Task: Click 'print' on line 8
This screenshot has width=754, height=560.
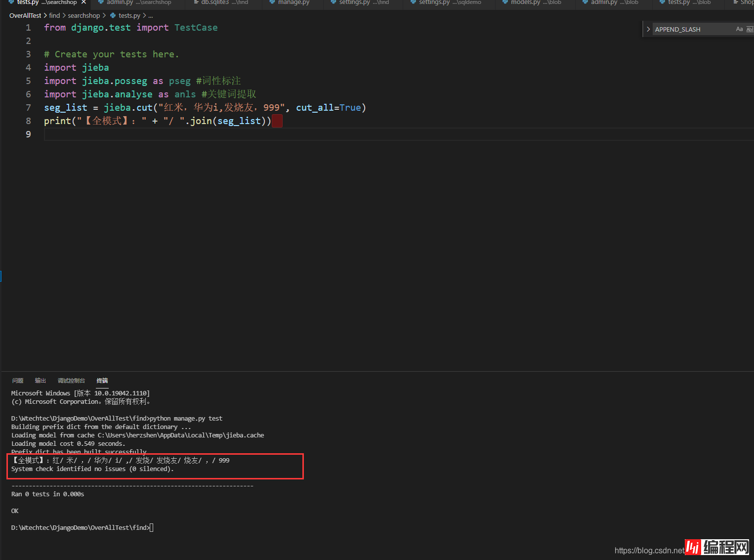Action: click(x=57, y=121)
